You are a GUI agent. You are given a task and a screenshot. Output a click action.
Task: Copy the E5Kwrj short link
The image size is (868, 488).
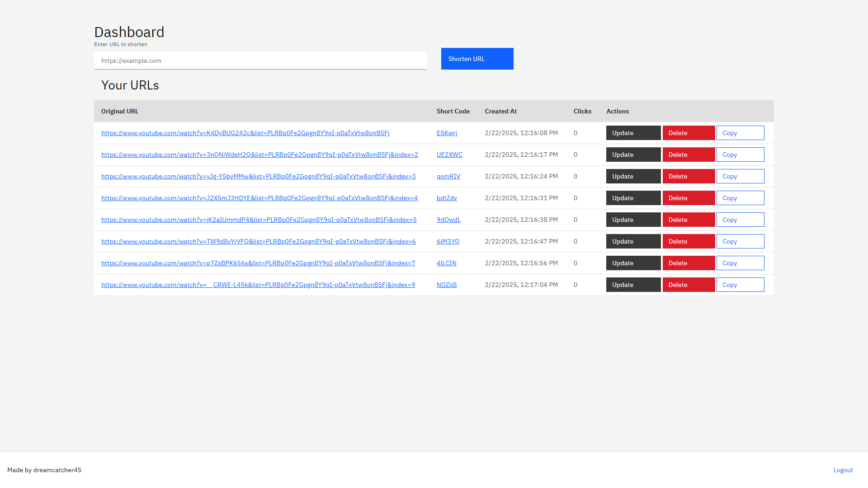741,133
